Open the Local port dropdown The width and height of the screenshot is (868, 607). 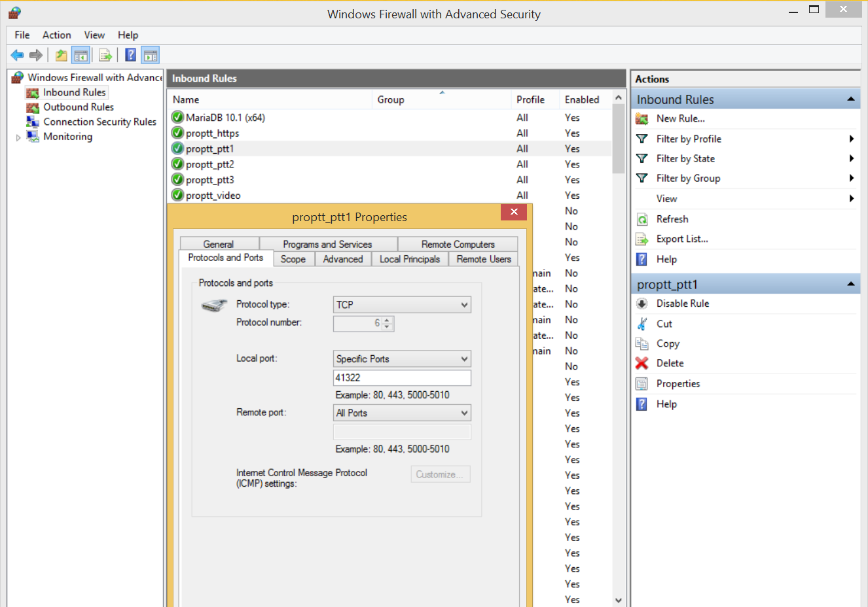(402, 359)
